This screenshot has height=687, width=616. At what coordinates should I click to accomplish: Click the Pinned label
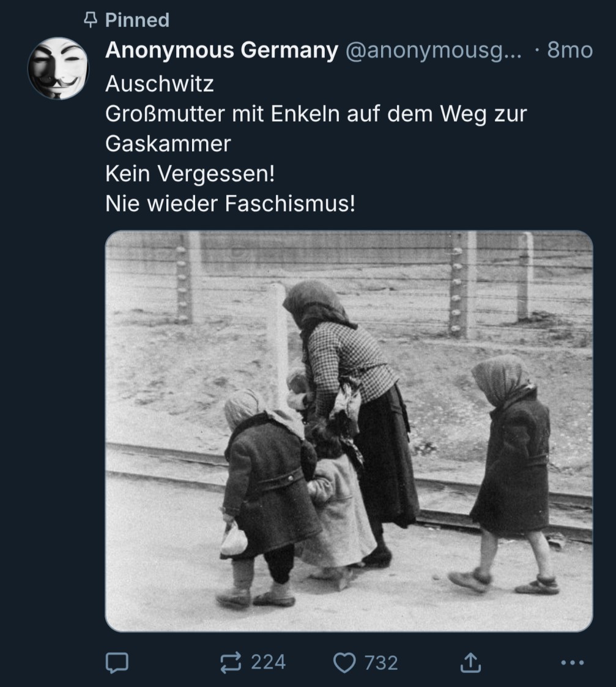(x=137, y=20)
